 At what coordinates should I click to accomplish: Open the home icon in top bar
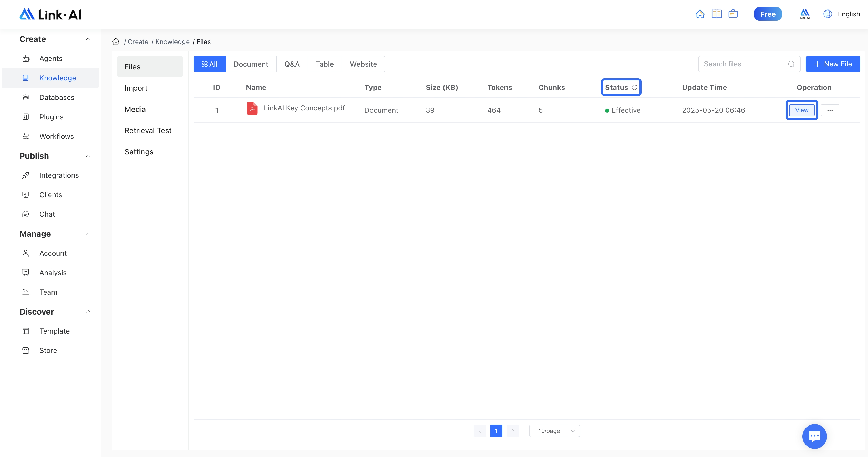pyautogui.click(x=700, y=14)
